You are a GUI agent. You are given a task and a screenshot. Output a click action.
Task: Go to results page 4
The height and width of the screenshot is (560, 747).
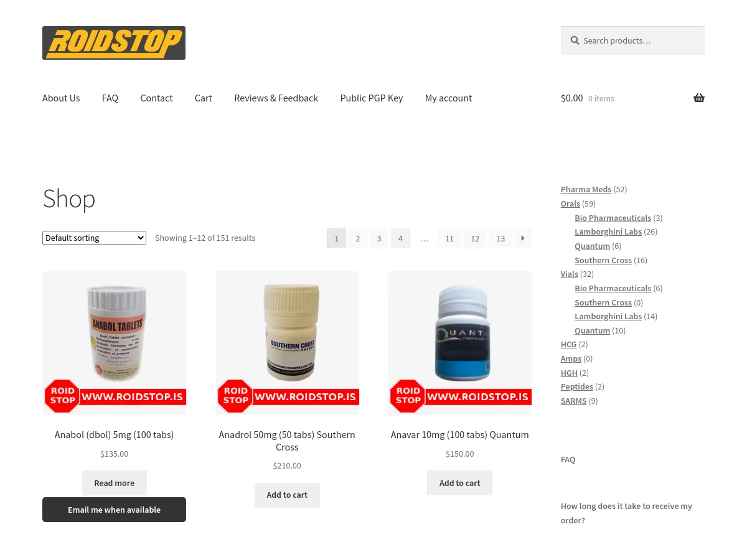coord(400,238)
